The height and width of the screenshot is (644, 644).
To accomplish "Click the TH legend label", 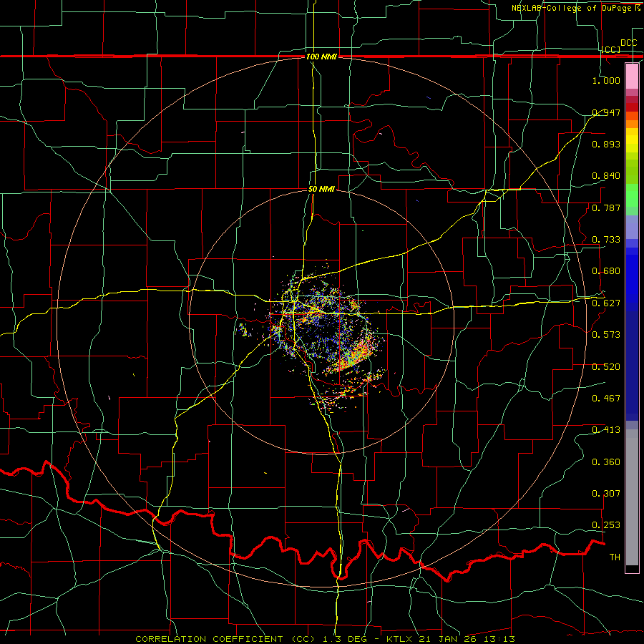I will click(x=615, y=557).
